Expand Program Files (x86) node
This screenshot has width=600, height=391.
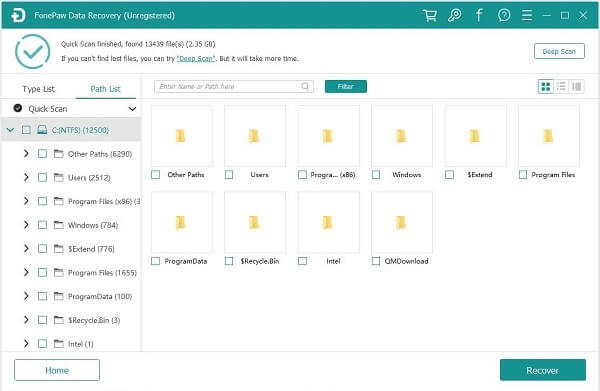pyautogui.click(x=26, y=201)
